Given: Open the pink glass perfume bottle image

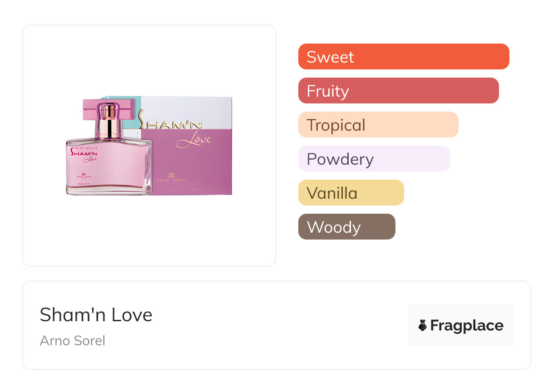Looking at the screenshot, I should [109, 147].
